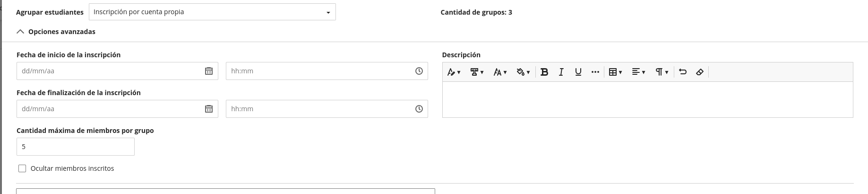This screenshot has height=194, width=868.
Task: Toggle underline formatting in the editor
Action: pos(578,72)
